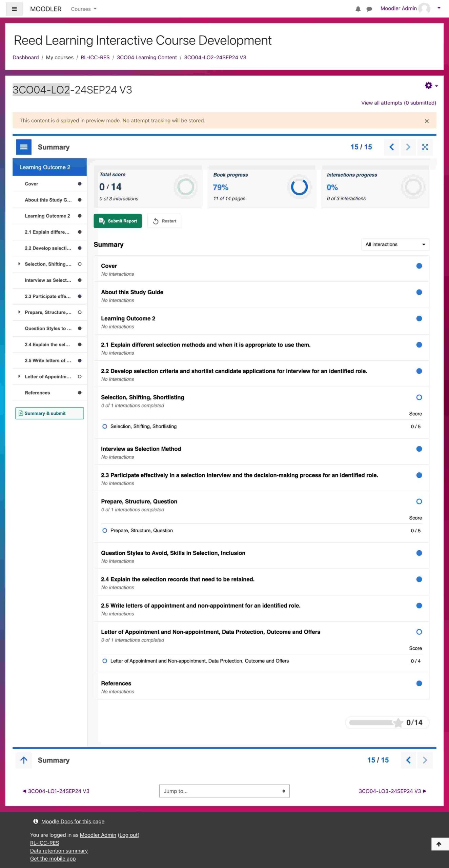This screenshot has height=868, width=449.
Task: Open the Courses dropdown menu
Action: click(84, 9)
